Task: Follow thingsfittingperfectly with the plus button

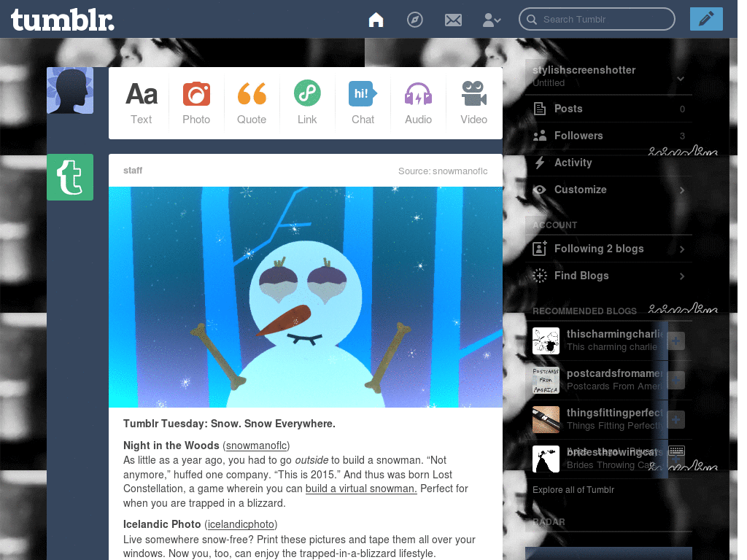Action: click(676, 419)
